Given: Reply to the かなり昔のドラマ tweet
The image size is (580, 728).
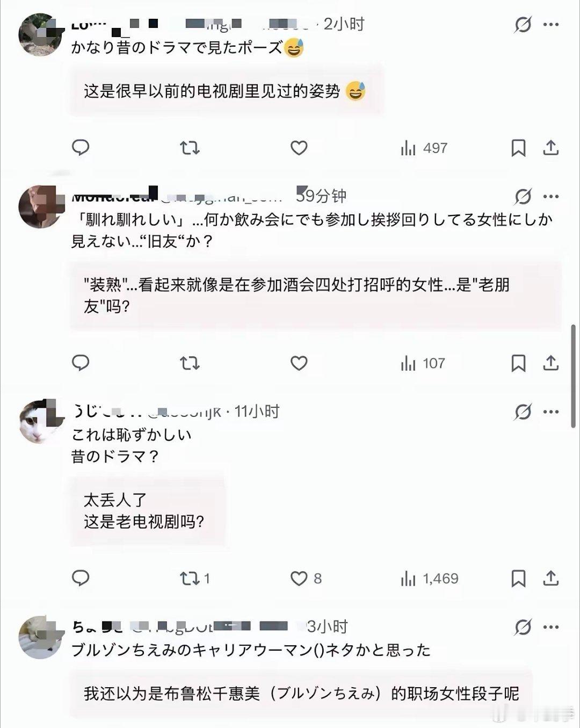Looking at the screenshot, I should point(81,148).
